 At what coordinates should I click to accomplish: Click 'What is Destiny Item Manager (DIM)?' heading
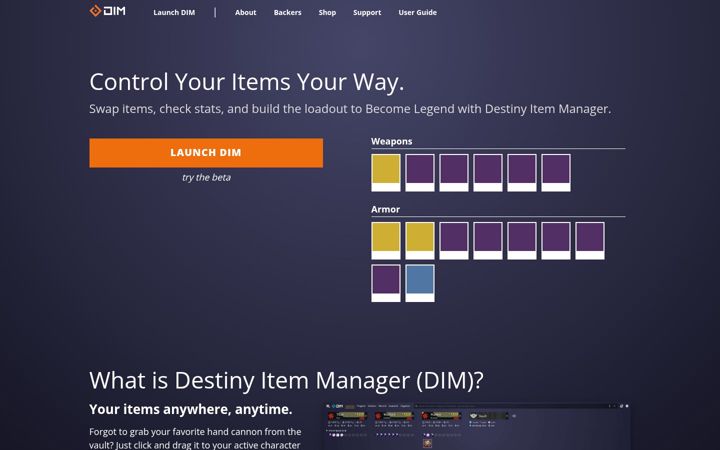pos(286,381)
